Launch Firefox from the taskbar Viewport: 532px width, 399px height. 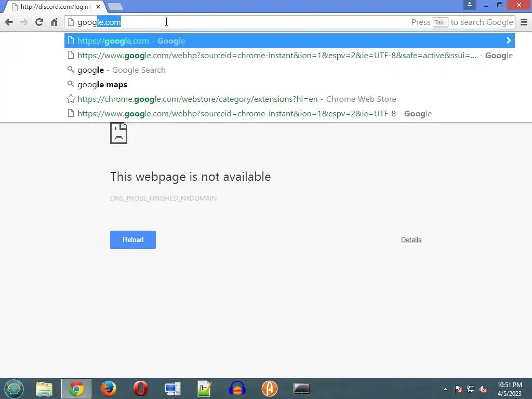pyautogui.click(x=109, y=389)
